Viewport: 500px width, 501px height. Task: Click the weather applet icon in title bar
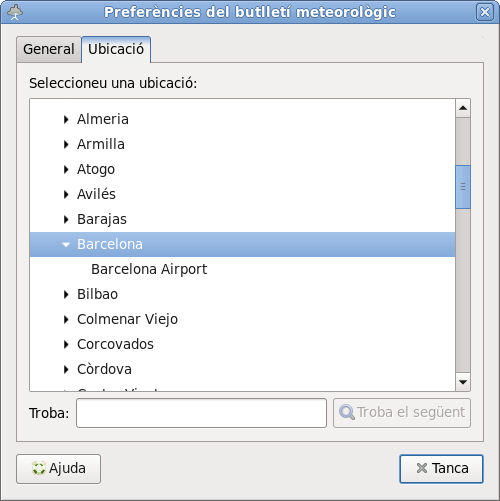coord(15,13)
